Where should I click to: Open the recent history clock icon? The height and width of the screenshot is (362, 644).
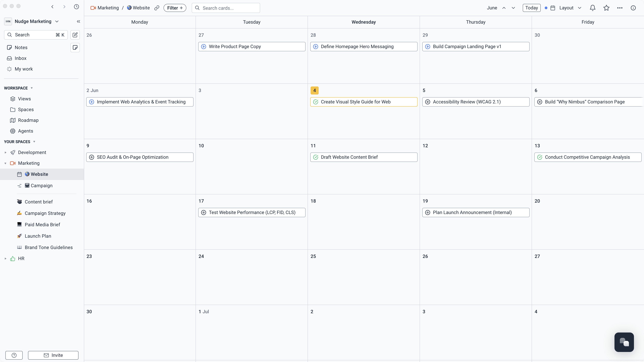click(x=76, y=7)
